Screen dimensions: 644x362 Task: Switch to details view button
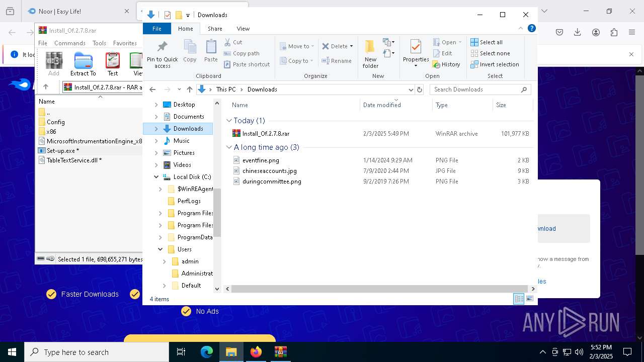point(519,299)
